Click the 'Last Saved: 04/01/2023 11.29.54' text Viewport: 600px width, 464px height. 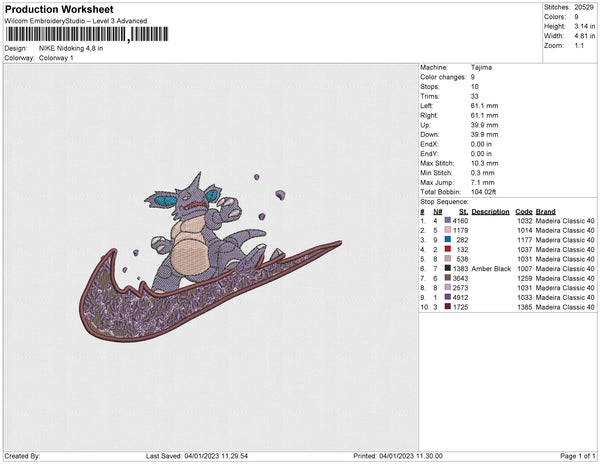coord(197,456)
